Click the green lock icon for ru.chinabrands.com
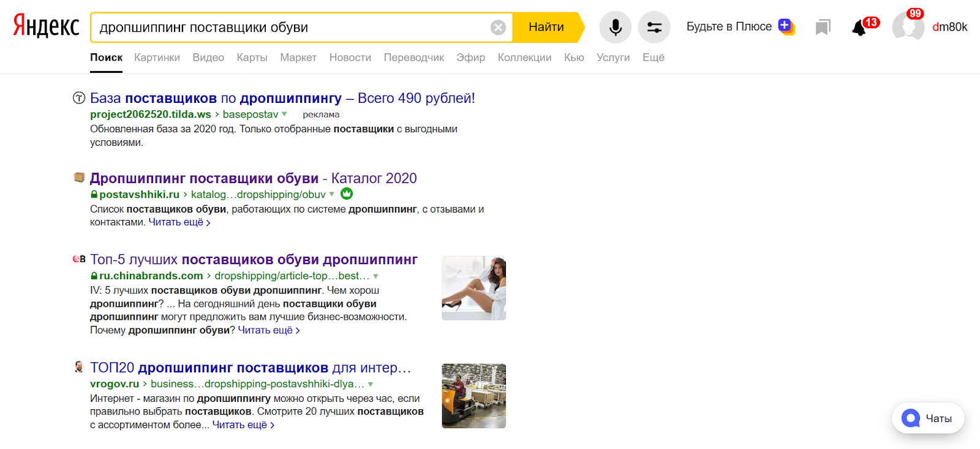Viewport: 980px width, 449px height. 94,276
